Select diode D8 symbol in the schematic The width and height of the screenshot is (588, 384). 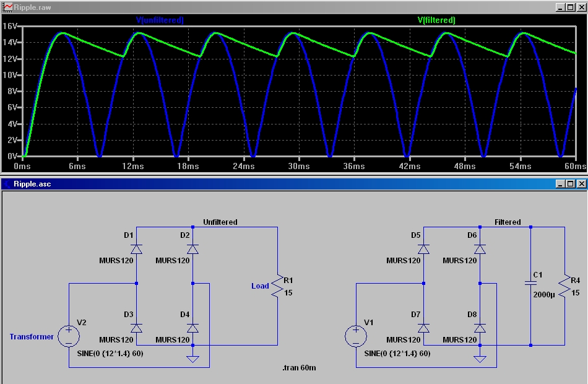(x=480, y=328)
